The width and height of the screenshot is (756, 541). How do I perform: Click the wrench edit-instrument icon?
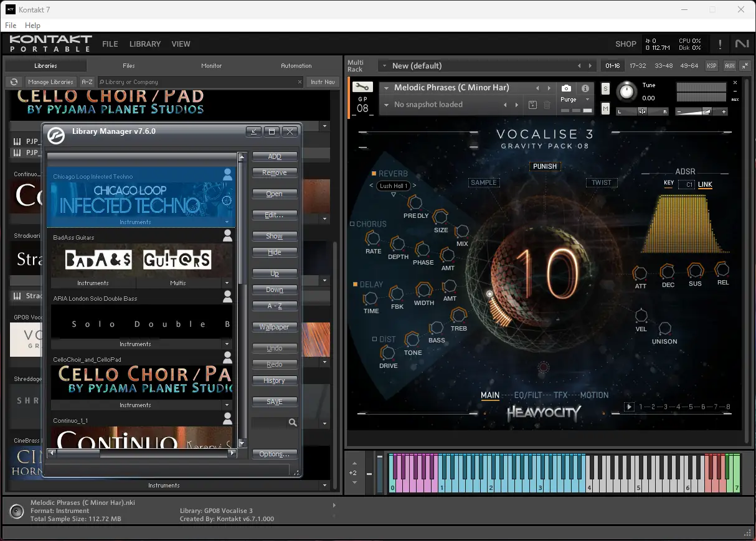coord(362,88)
